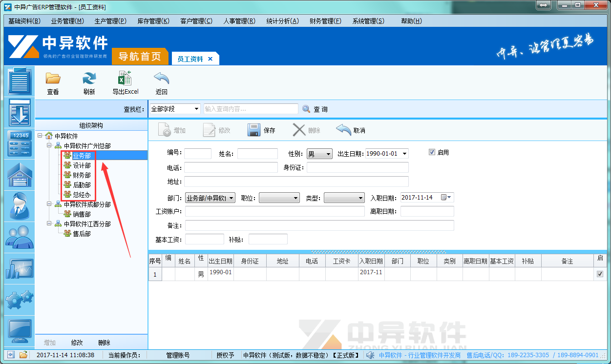Select 总经办 department in tree
The width and height of the screenshot is (611, 364).
[82, 195]
